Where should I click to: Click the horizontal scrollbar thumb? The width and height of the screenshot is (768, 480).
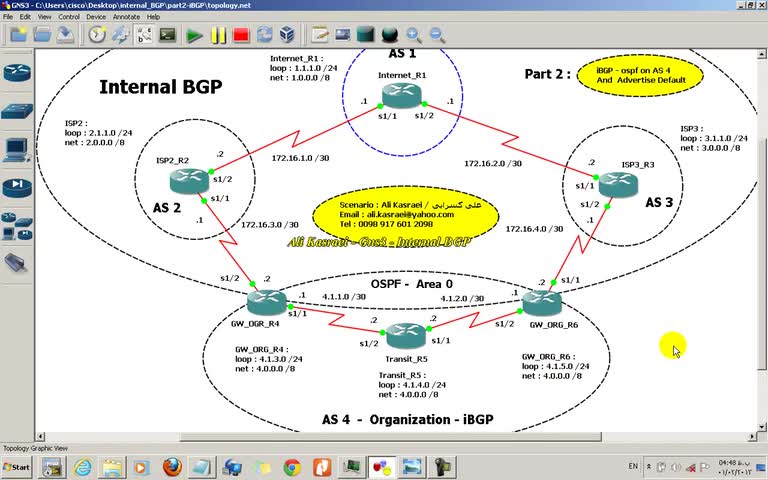390,436
